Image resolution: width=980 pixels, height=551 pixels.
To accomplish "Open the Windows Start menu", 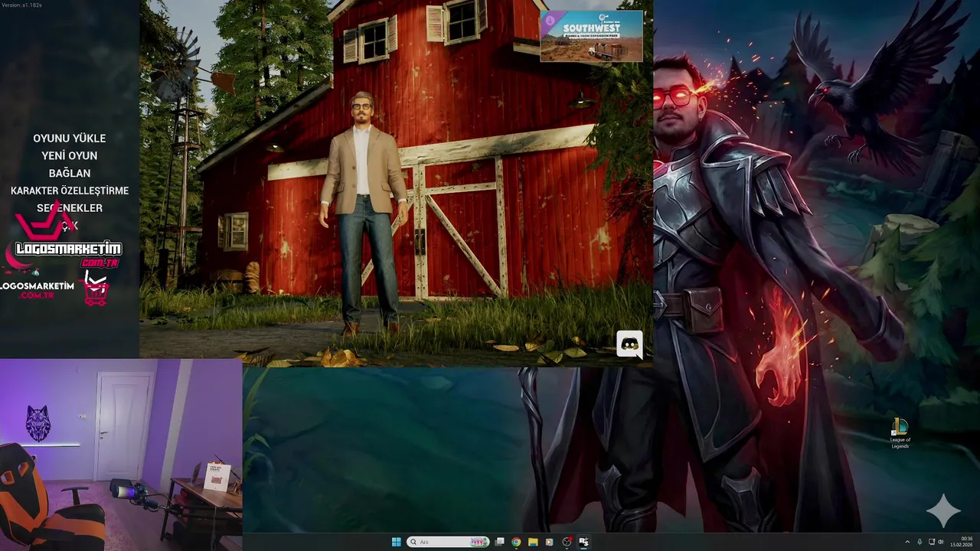I will pos(396,542).
